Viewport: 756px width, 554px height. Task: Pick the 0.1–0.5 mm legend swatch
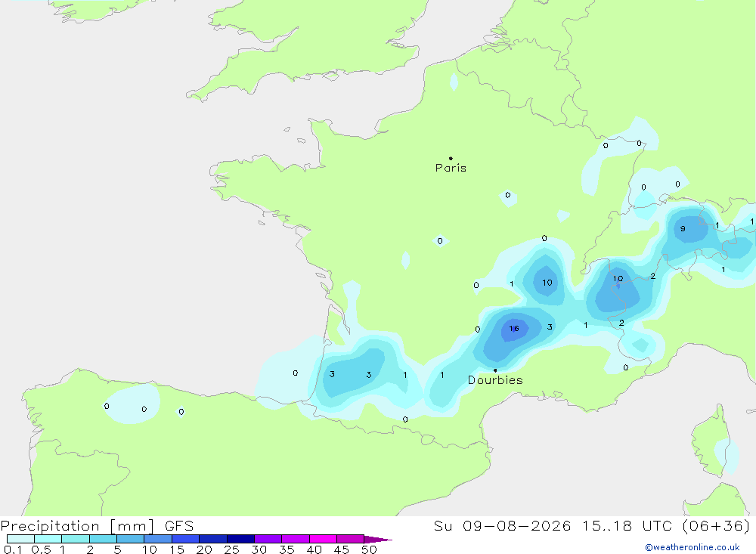(20, 539)
